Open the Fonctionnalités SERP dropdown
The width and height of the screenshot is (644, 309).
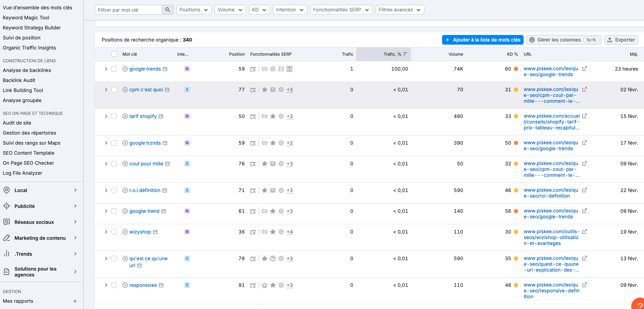pos(341,10)
